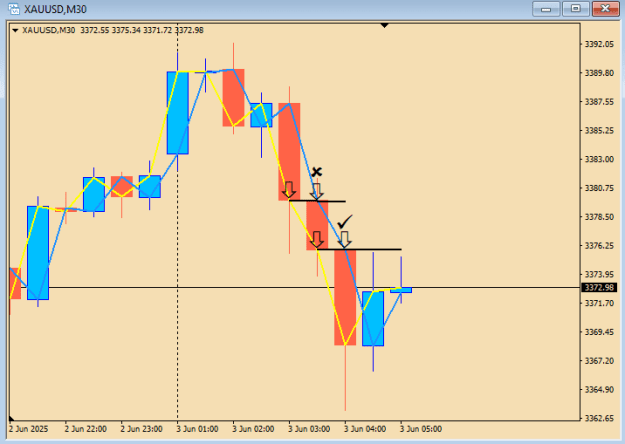Image resolution: width=625 pixels, height=444 pixels.
Task: Click the 2 Jun 22:00 time label
Action: pyautogui.click(x=86, y=429)
